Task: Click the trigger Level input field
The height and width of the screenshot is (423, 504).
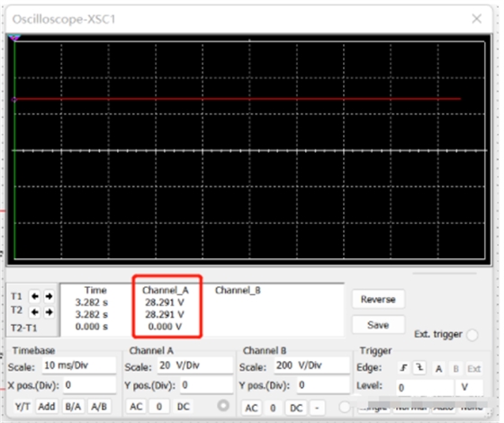Action: [x=424, y=388]
